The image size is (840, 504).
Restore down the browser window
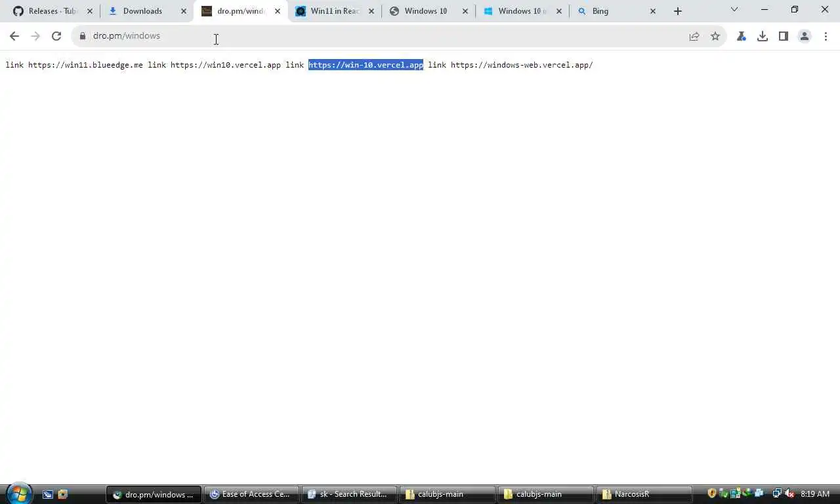pos(795,10)
